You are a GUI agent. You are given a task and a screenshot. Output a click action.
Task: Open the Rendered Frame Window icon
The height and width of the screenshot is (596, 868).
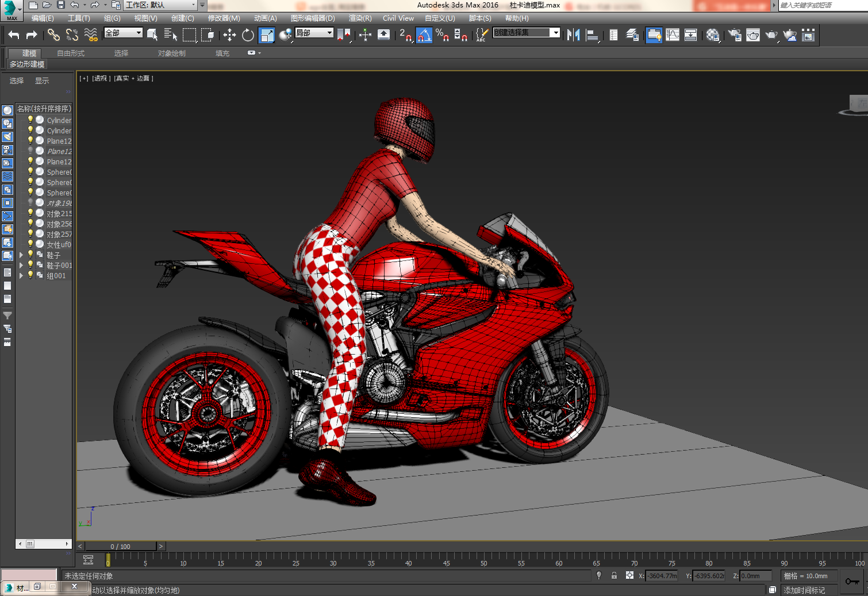[x=753, y=35]
